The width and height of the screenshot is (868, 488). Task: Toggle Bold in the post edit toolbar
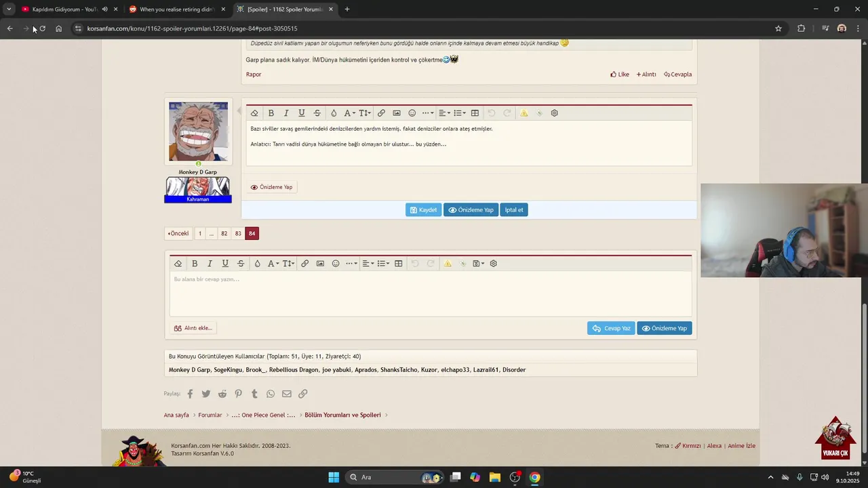pos(271,113)
